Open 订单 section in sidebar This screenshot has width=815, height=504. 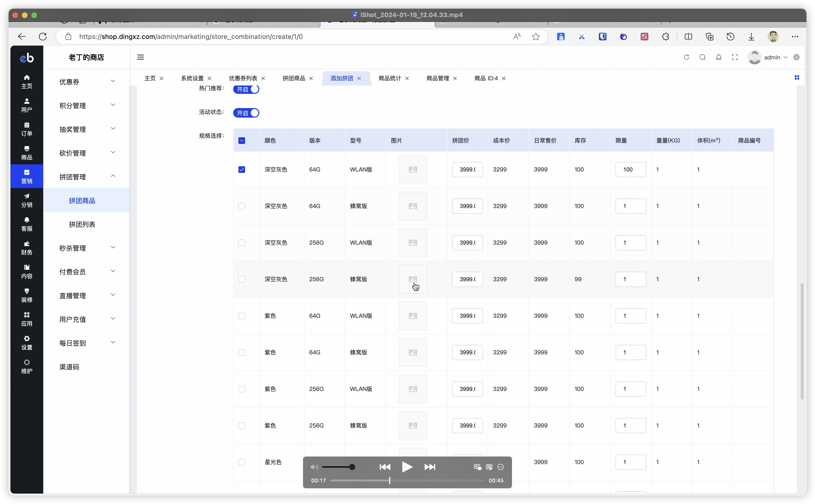[27, 129]
